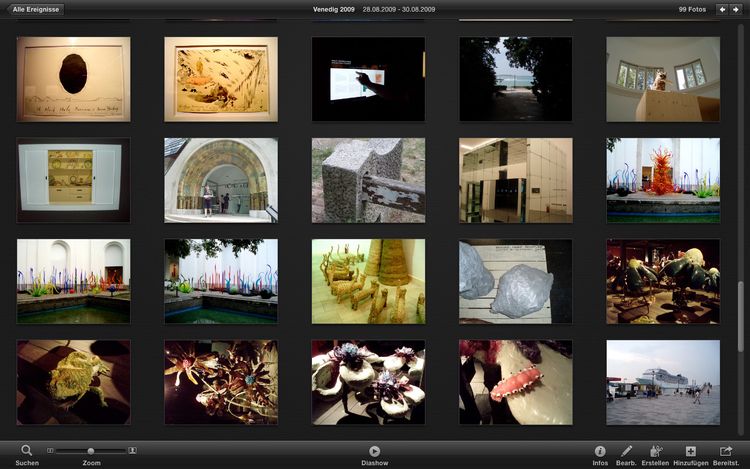This screenshot has width=750, height=469.
Task: Open the Erstellen menu
Action: [x=656, y=451]
